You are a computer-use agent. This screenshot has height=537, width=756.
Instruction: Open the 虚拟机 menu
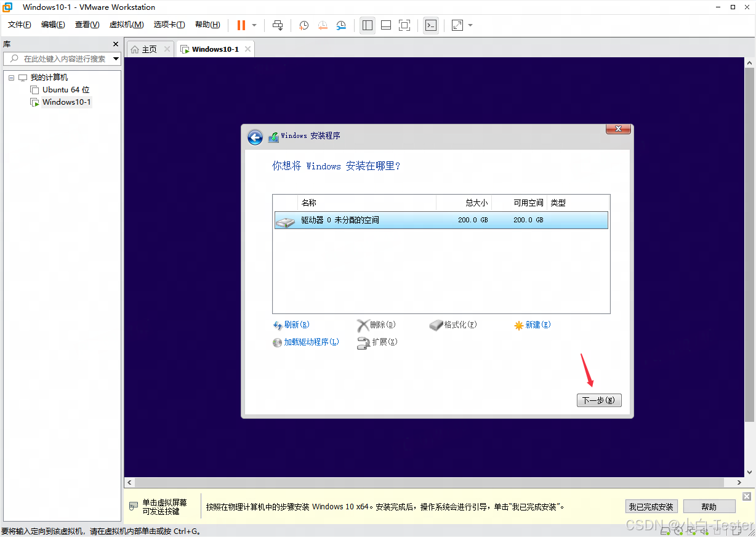[126, 25]
